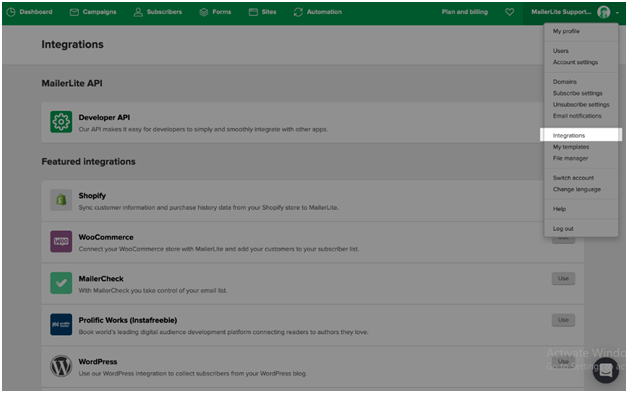Click the WordPress integration title

98,362
